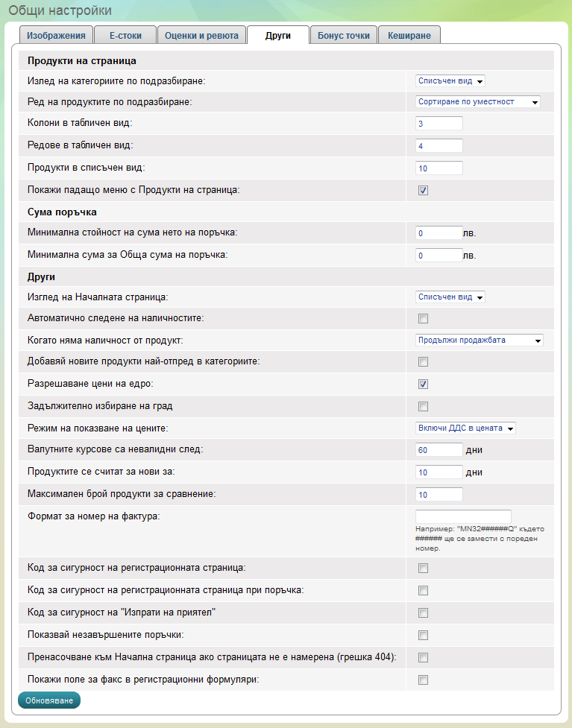Click the Валутните курсове days input field
Image resolution: width=572 pixels, height=728 pixels.
439,450
